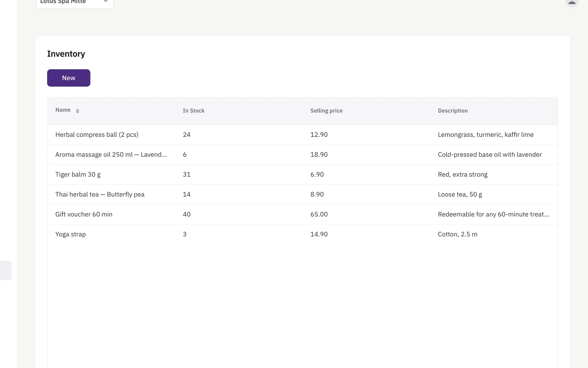Select the Aroma massage oil 250 ml item
Image resolution: width=588 pixels, height=368 pixels.
tap(111, 155)
